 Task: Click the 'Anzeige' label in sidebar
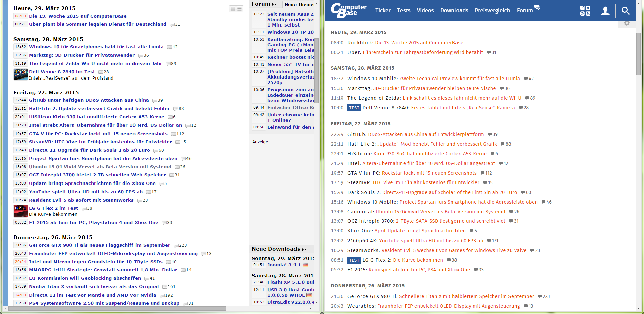[260, 142]
